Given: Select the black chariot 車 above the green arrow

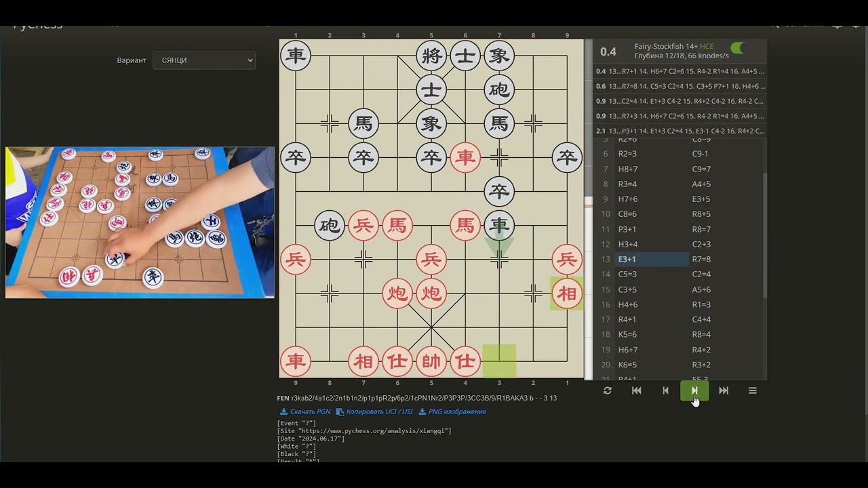Looking at the screenshot, I should pyautogui.click(x=499, y=225).
